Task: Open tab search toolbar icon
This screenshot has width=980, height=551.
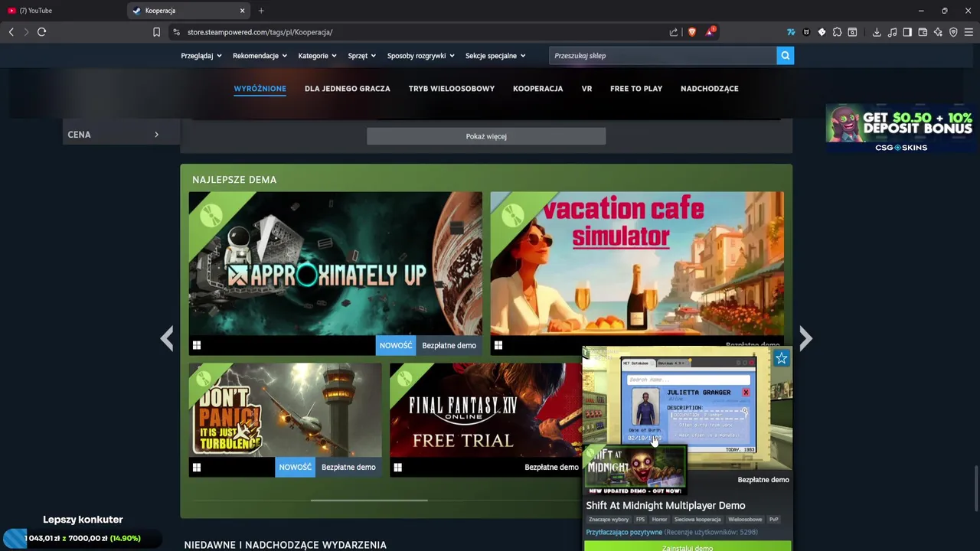Action: click(852, 32)
